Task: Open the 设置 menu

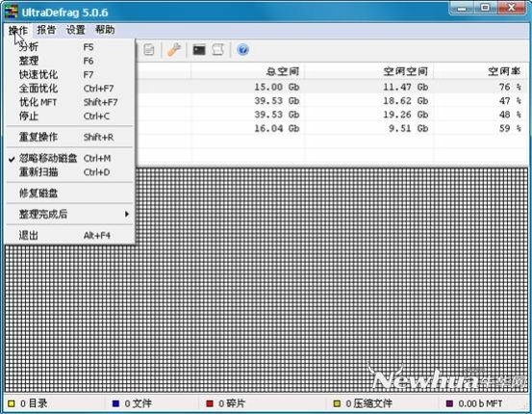Action: click(75, 30)
